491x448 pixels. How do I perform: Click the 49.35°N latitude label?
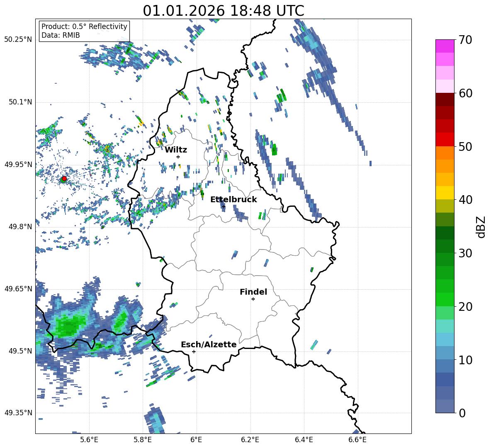click(18, 413)
